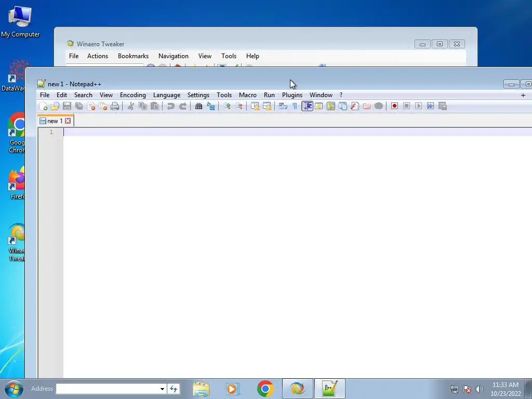Click the Print toolbar icon

pos(115,106)
